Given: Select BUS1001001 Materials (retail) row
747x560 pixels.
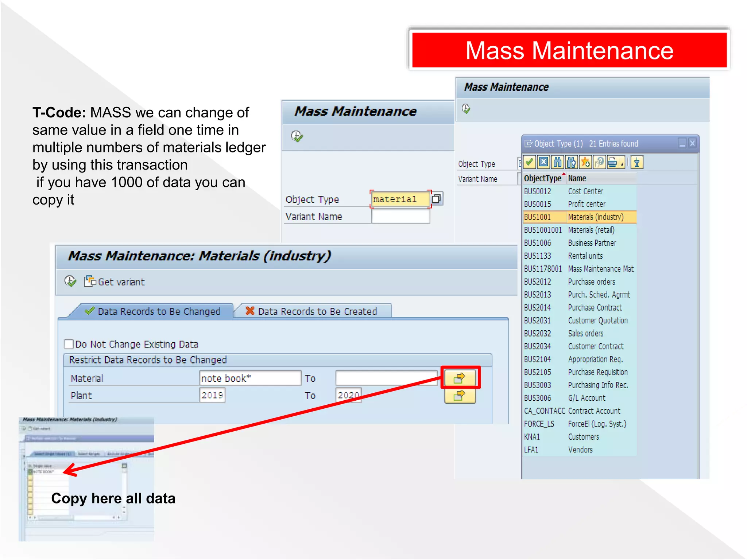Looking at the screenshot, I should [x=580, y=230].
